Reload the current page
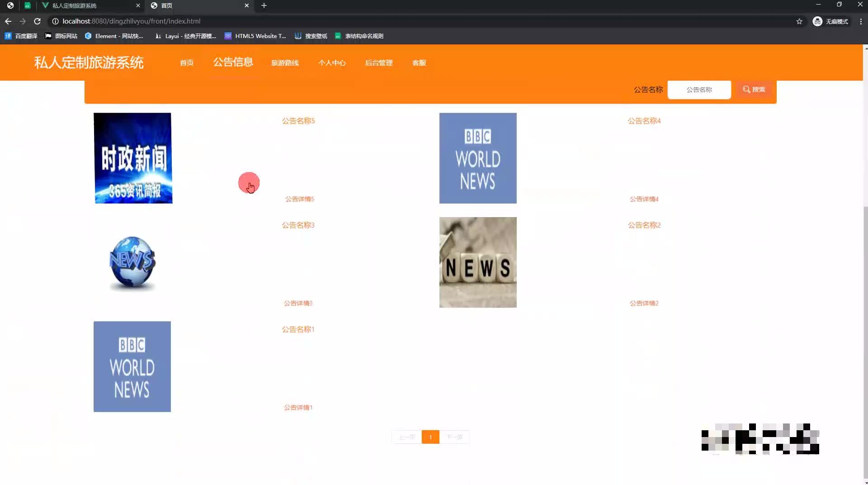This screenshot has height=485, width=868. (38, 21)
